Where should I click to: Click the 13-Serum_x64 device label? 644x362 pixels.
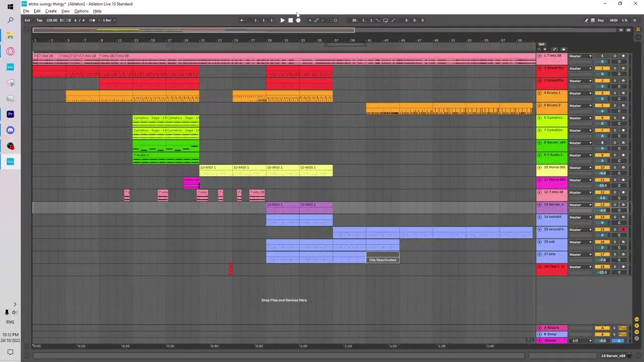613,355
